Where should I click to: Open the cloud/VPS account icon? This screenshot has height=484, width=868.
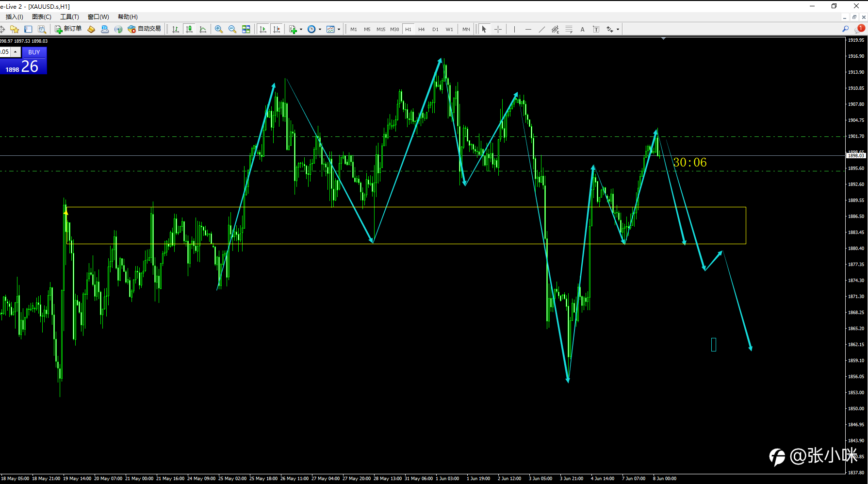[105, 29]
